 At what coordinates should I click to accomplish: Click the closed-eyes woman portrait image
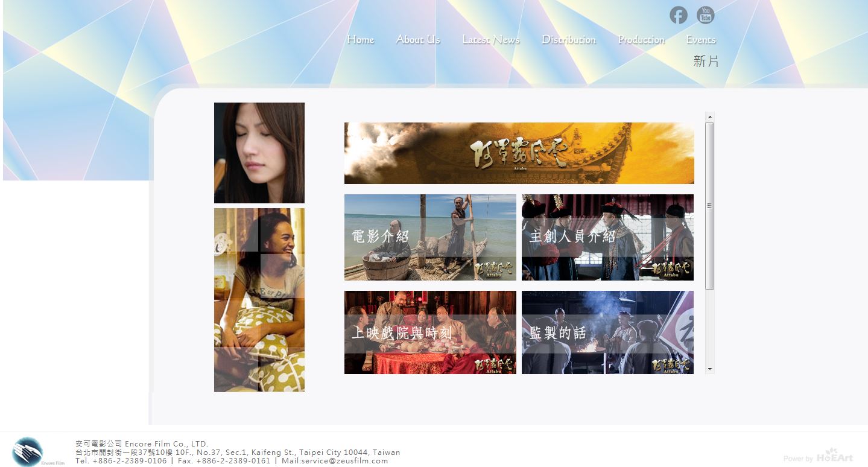tap(259, 153)
